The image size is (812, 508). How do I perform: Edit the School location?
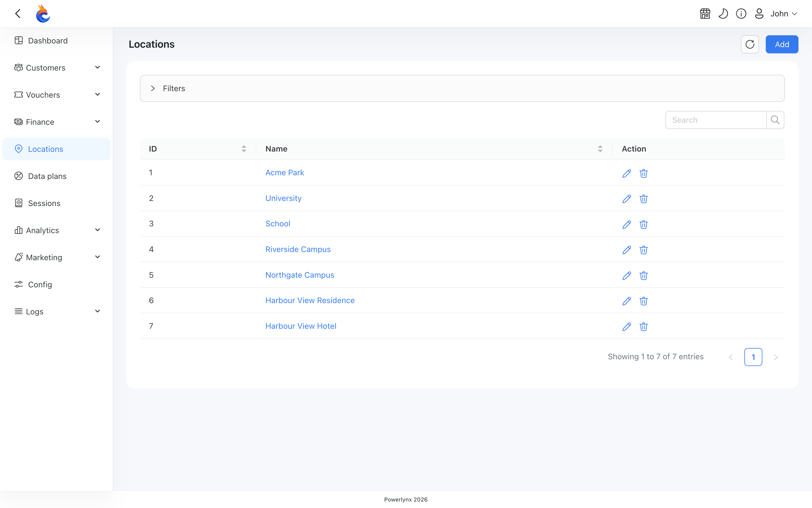tap(626, 224)
